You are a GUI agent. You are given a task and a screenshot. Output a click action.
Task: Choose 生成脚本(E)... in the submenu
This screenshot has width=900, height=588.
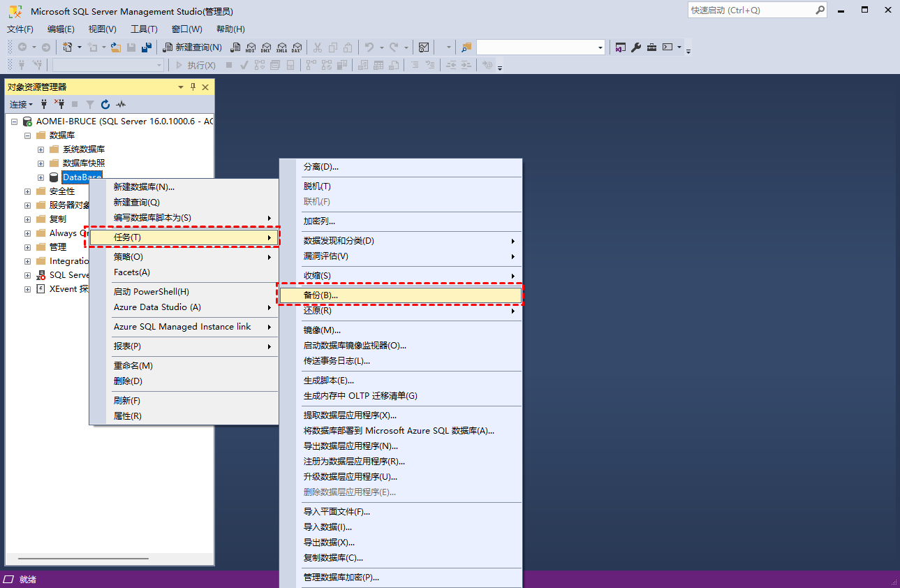pos(329,381)
